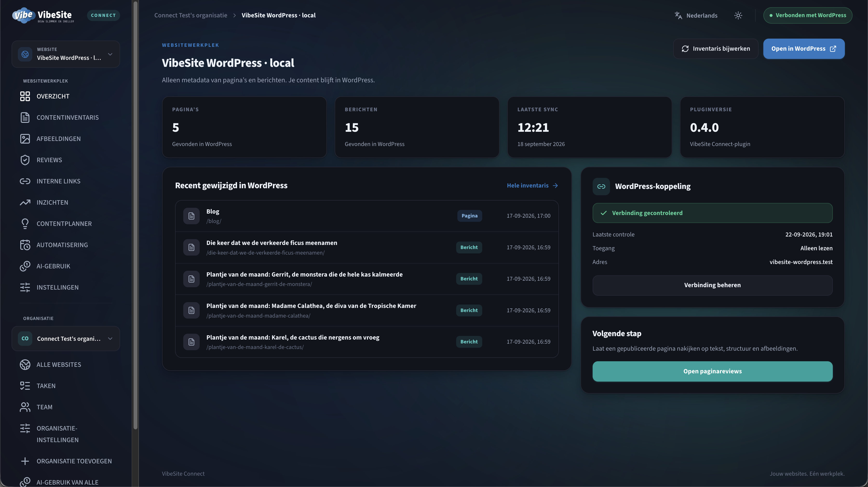868x487 pixels.
Task: Follow the Hele inventaris link
Action: point(532,186)
